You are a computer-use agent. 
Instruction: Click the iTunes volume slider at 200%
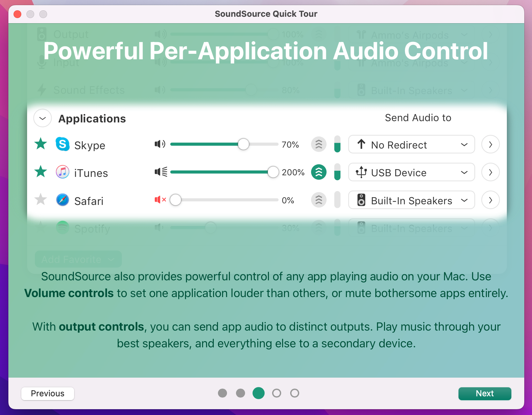(x=224, y=172)
